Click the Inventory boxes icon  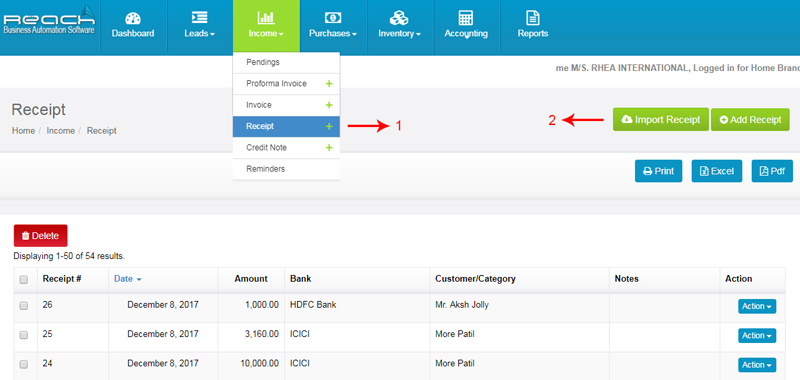pyautogui.click(x=399, y=18)
